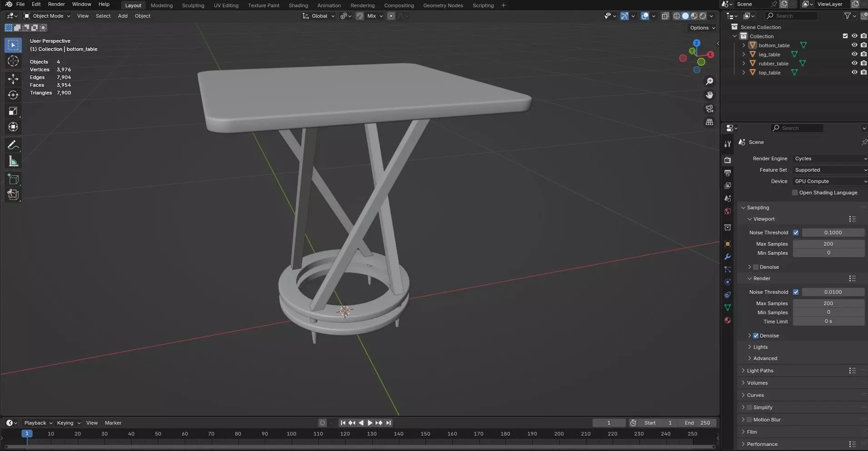Click the zoom view magnifier icon
Image resolution: width=868 pixels, height=451 pixels.
tap(709, 81)
